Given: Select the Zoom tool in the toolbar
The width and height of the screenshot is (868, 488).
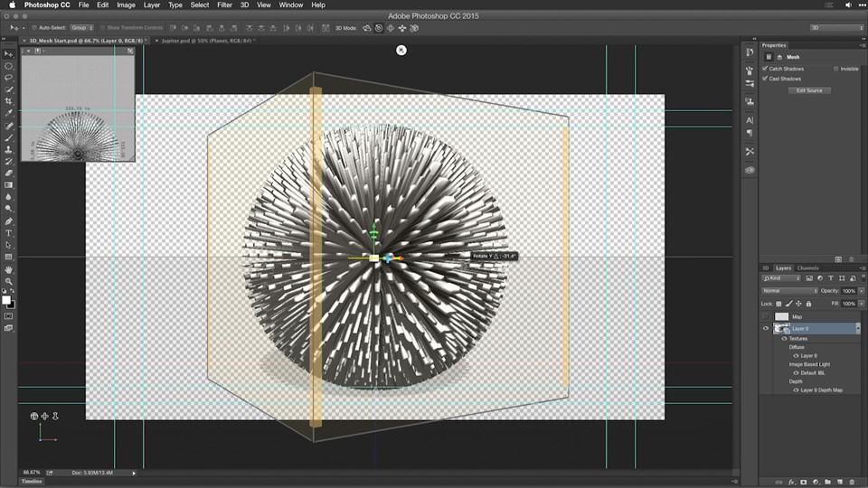Looking at the screenshot, I should (8, 282).
